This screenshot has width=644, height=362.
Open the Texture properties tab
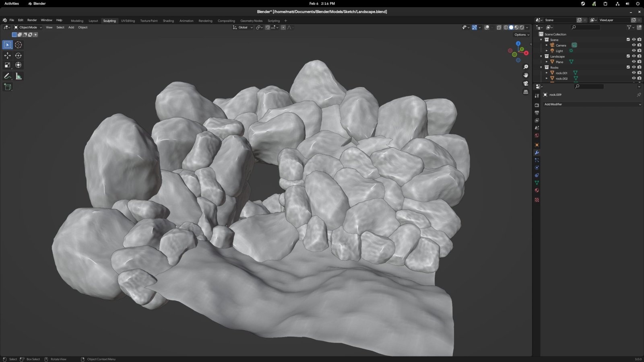pyautogui.click(x=537, y=200)
